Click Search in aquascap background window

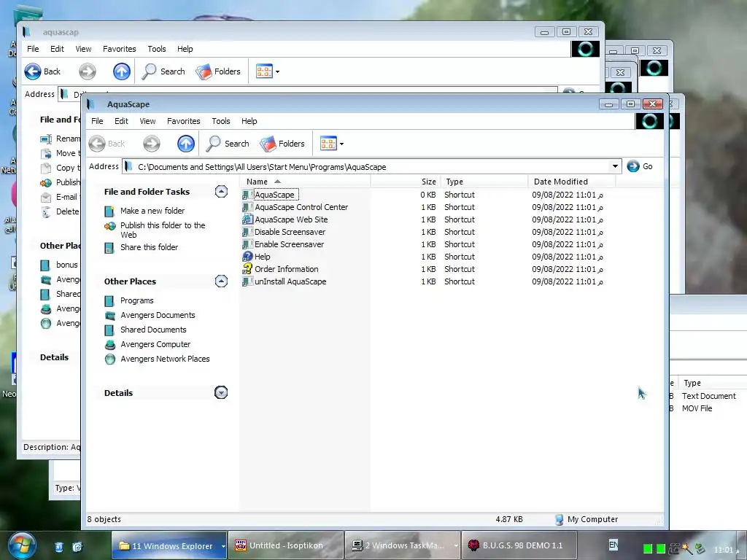coord(164,71)
